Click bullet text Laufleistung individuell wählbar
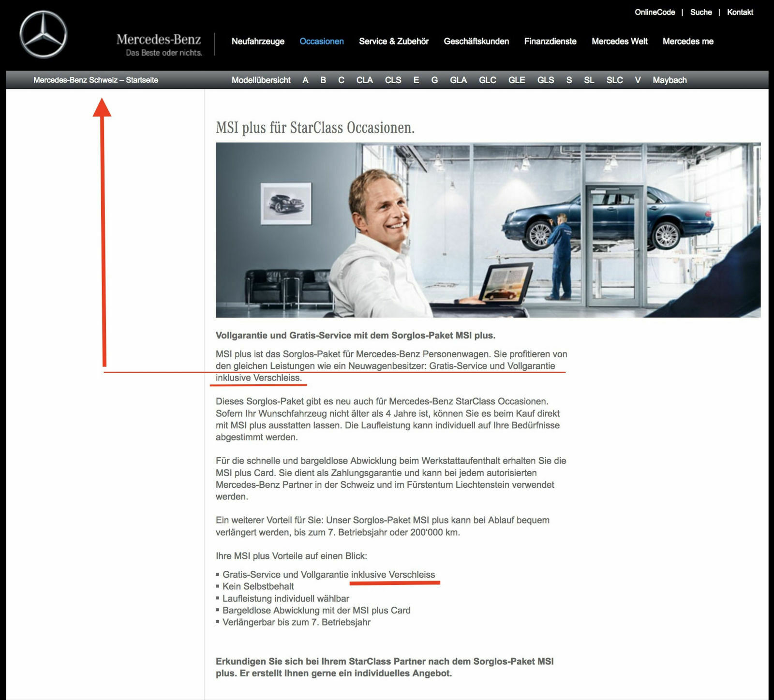774x700 pixels. tap(286, 598)
